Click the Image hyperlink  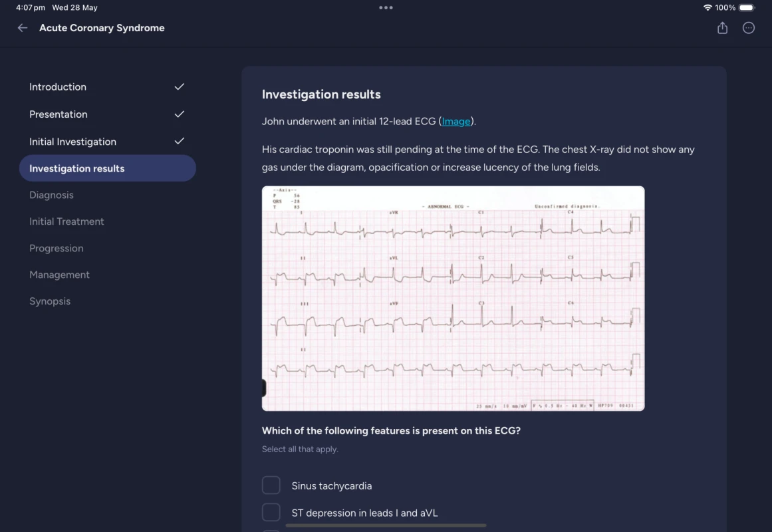point(456,121)
